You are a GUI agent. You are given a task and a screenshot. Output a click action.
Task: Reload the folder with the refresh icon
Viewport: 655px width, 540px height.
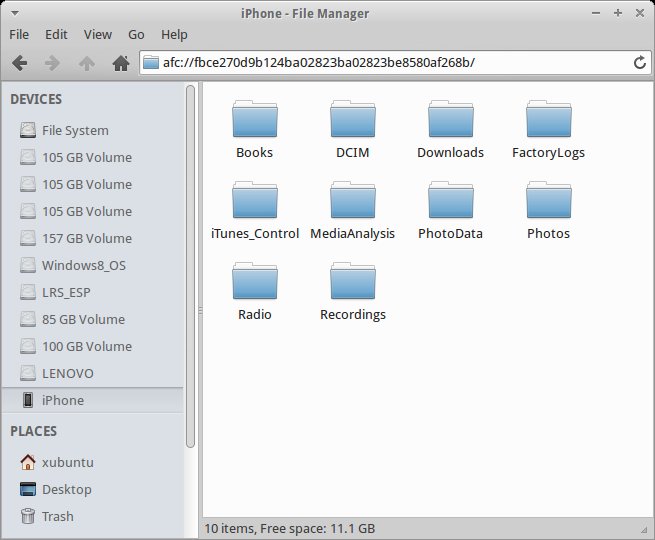tap(640, 63)
